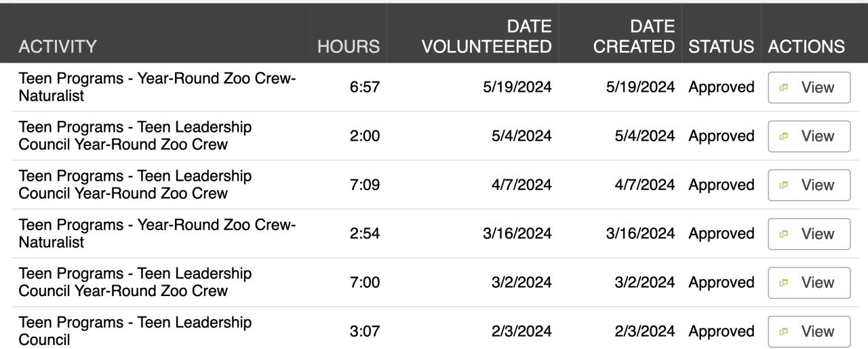Sort by the STATUS column header
This screenshot has height=349, width=868.
pyautogui.click(x=721, y=47)
